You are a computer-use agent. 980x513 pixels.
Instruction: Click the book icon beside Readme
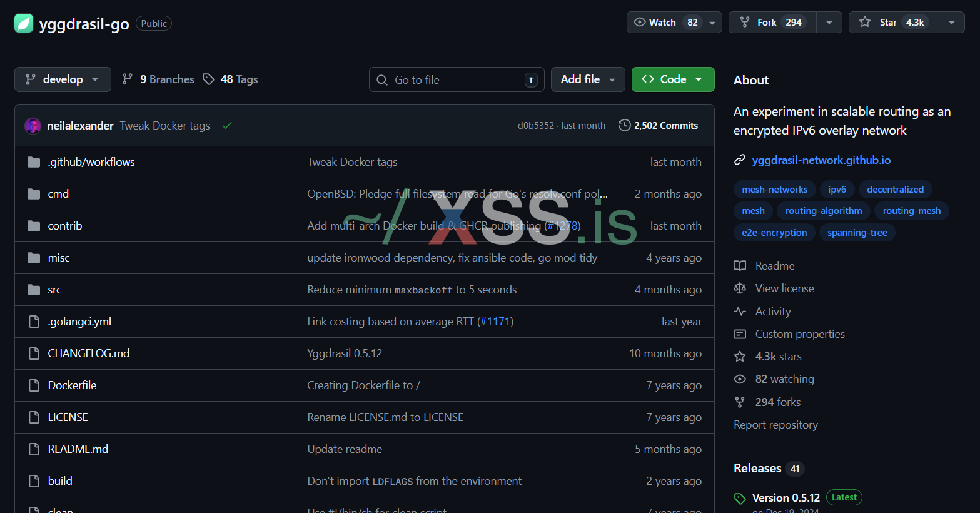740,266
